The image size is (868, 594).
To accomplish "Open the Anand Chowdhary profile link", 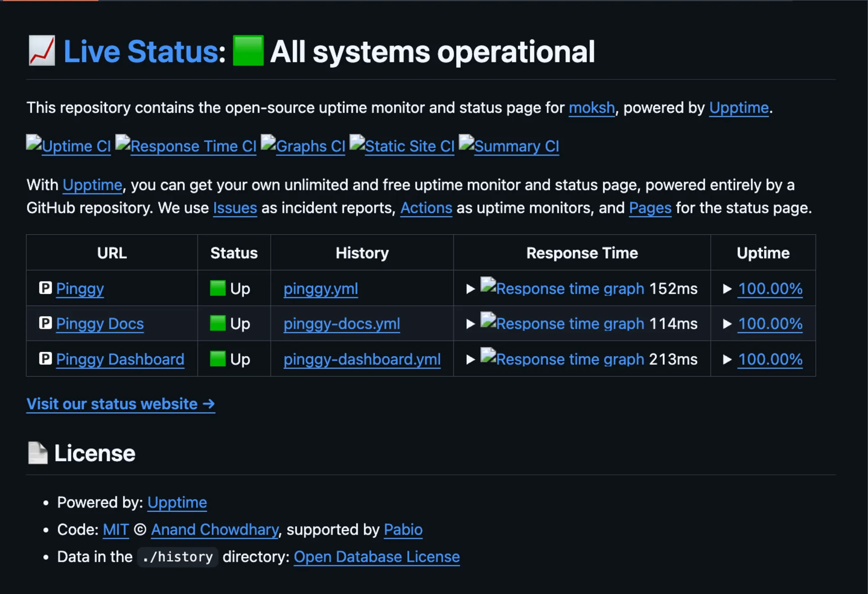I will click(x=215, y=529).
